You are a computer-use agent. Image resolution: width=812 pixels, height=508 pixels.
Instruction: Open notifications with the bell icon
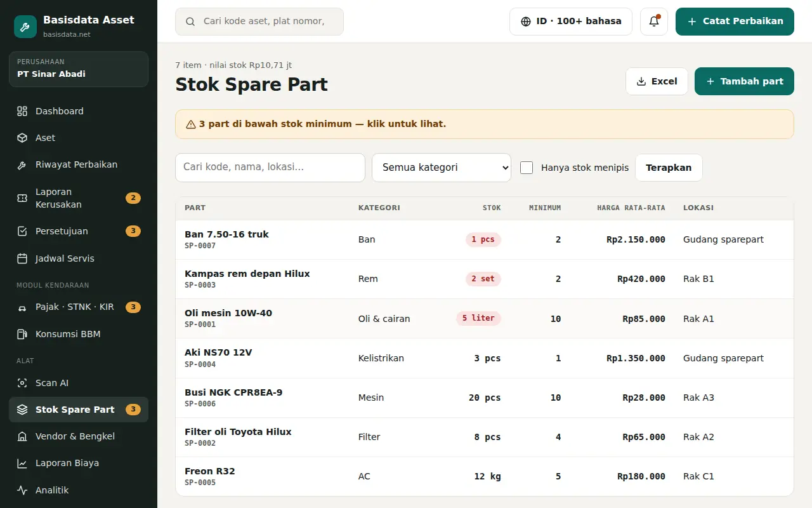[654, 22]
